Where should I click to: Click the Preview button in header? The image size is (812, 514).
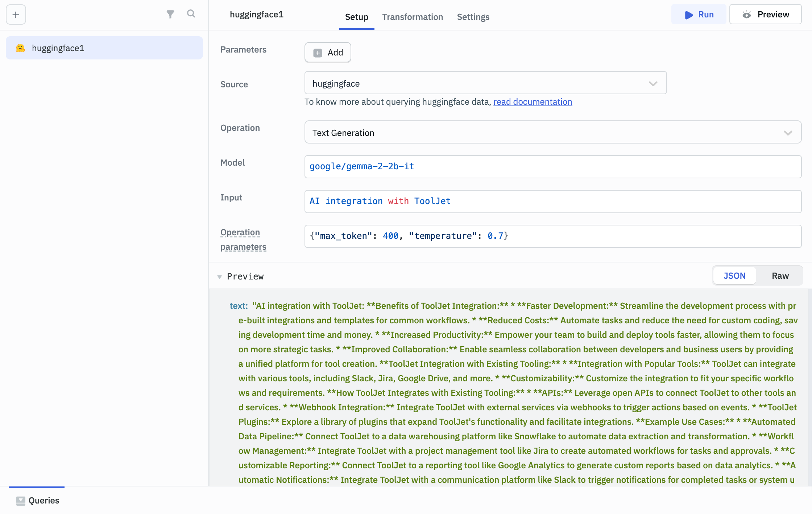pyautogui.click(x=766, y=14)
